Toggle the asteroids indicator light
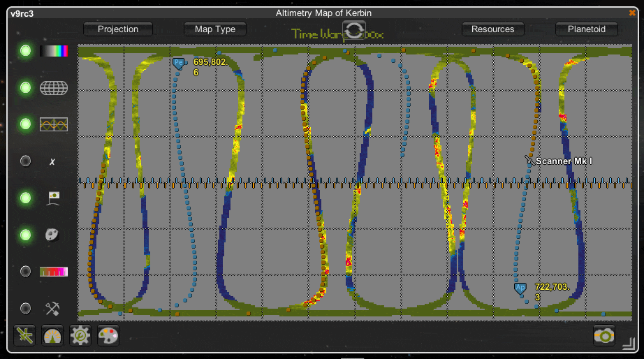This screenshot has width=644, height=359. coord(25,235)
